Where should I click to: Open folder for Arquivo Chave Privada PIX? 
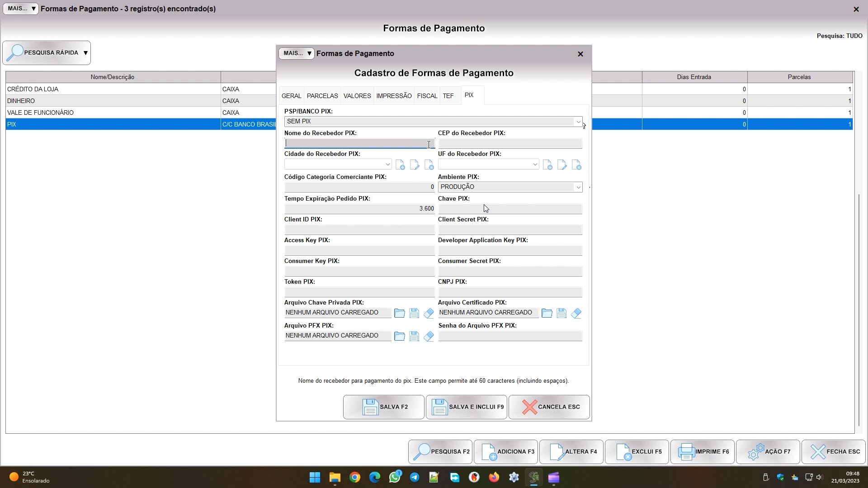399,313
